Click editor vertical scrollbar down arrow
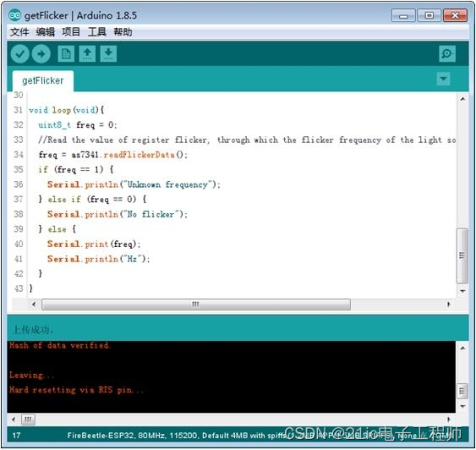This screenshot has height=450, width=476. point(462,291)
